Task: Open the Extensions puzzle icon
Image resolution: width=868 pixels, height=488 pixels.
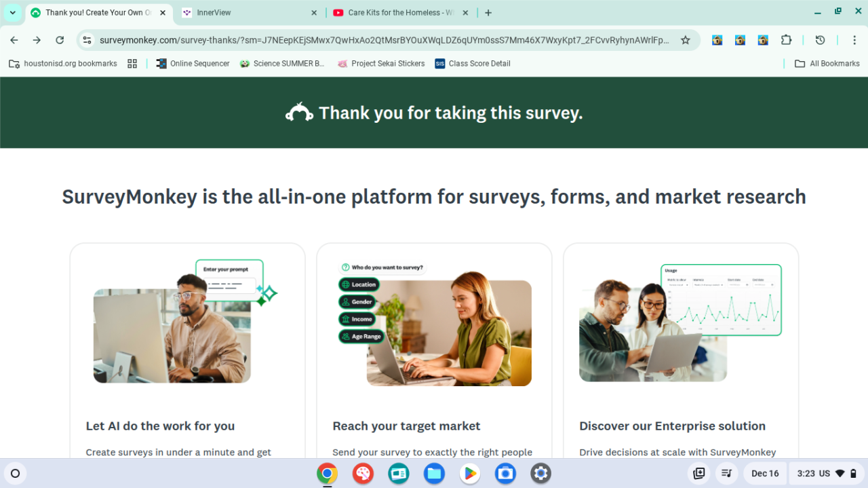Action: 786,40
